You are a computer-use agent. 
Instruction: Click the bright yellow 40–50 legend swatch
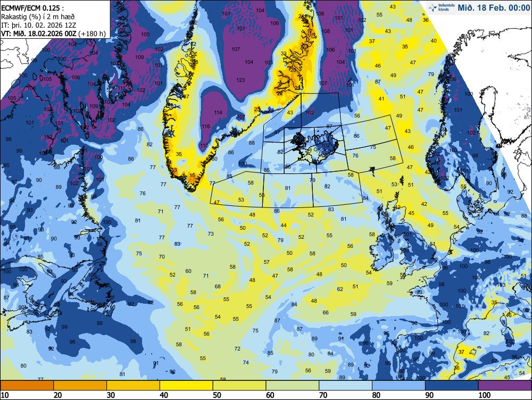(186, 386)
